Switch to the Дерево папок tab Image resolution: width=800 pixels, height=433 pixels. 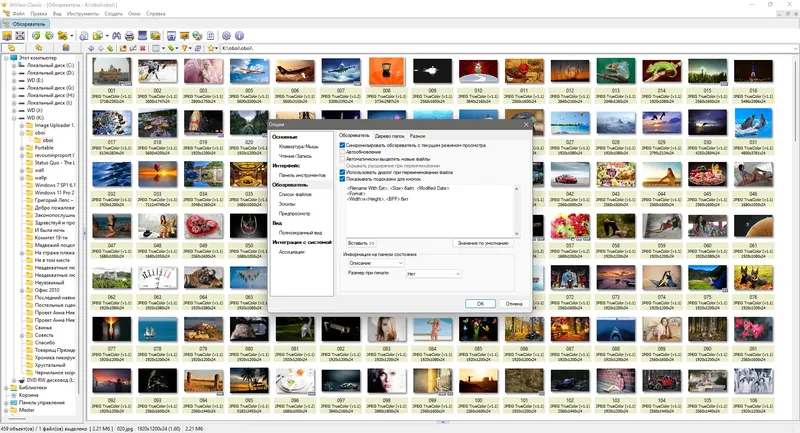389,136
